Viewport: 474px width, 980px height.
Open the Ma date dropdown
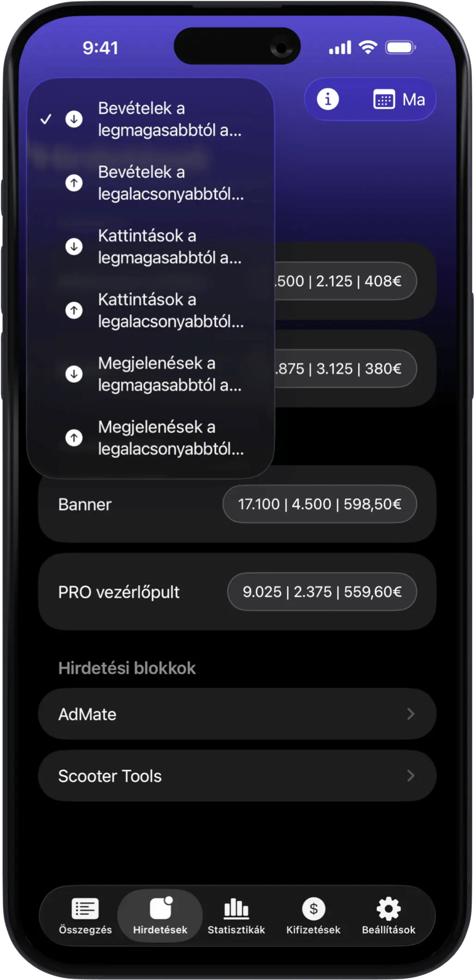tap(413, 100)
